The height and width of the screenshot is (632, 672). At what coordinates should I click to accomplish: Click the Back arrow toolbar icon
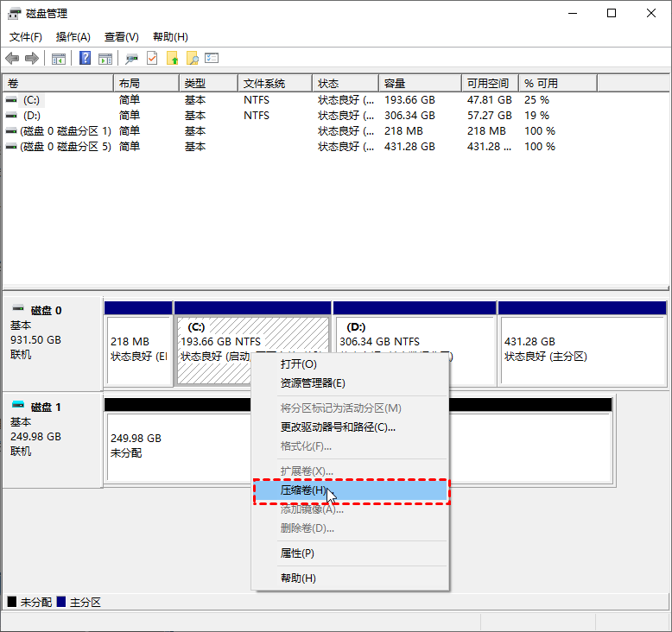pyautogui.click(x=12, y=58)
